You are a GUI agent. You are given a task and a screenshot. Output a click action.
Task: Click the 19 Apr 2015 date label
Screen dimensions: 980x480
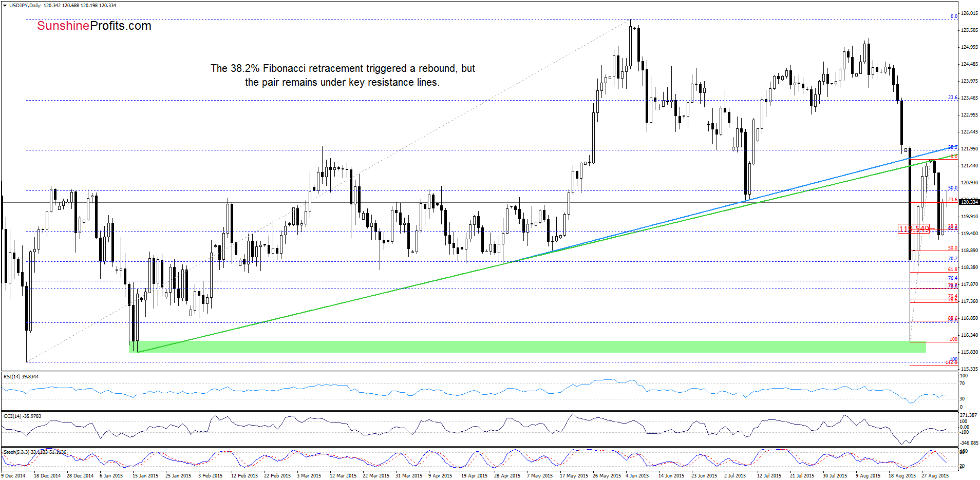coord(474,476)
